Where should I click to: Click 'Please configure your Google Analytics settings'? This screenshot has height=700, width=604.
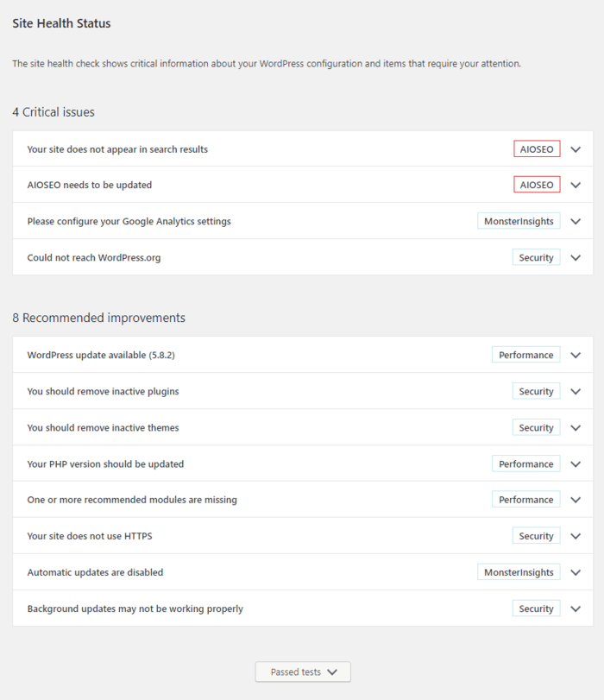tap(129, 222)
